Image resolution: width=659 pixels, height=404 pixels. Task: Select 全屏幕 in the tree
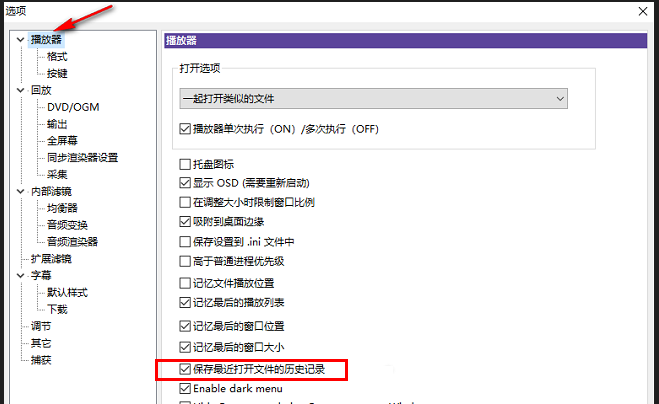(62, 141)
